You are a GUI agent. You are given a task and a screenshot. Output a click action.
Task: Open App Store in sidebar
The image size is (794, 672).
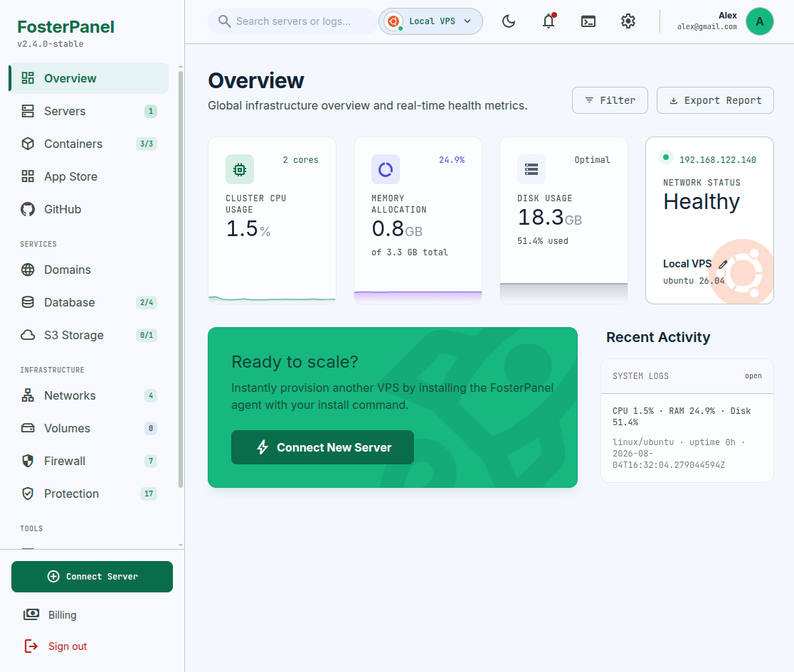coord(89,176)
